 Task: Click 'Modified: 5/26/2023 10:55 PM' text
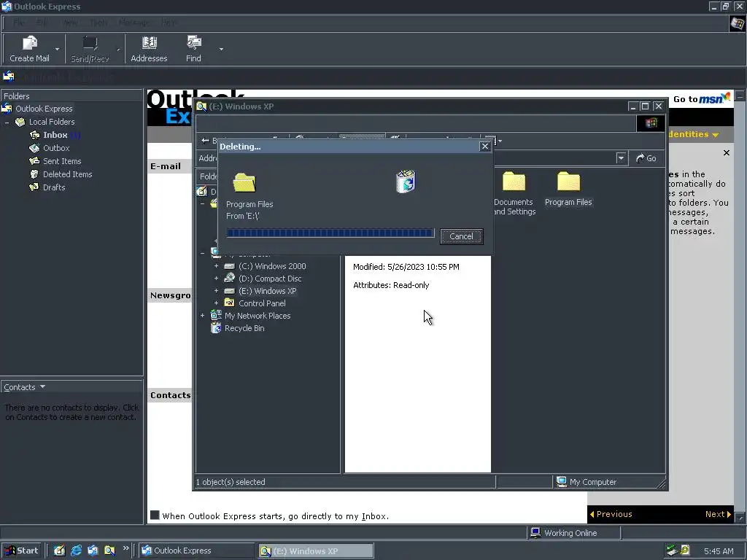coord(406,267)
